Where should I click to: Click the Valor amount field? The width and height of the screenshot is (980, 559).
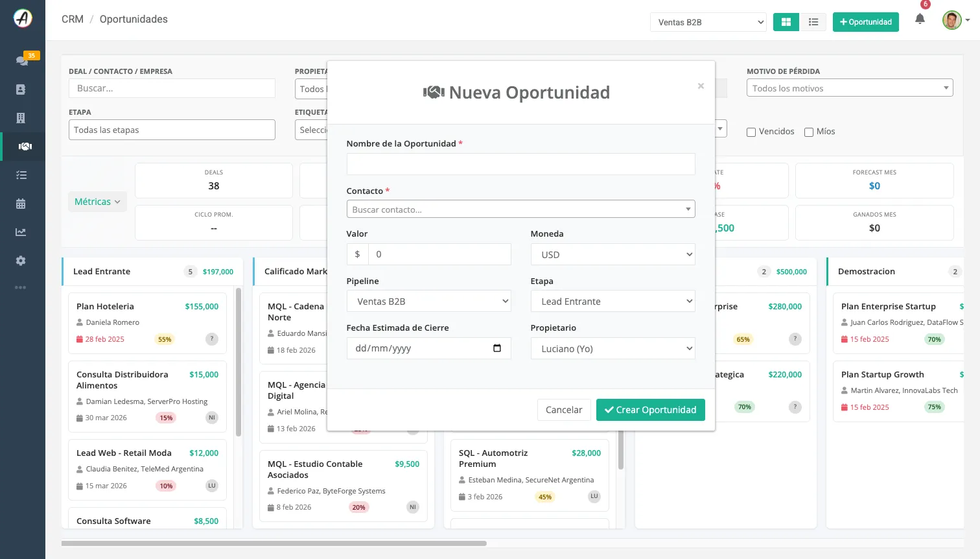(439, 254)
